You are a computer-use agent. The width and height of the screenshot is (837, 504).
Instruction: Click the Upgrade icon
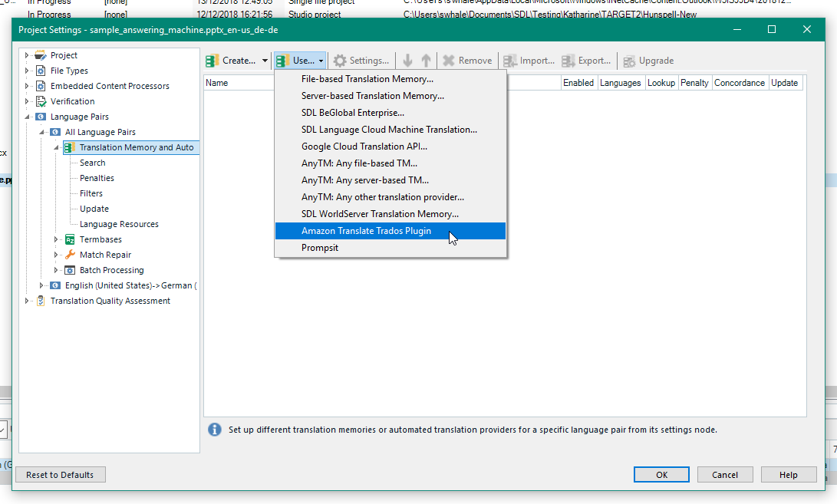(629, 61)
